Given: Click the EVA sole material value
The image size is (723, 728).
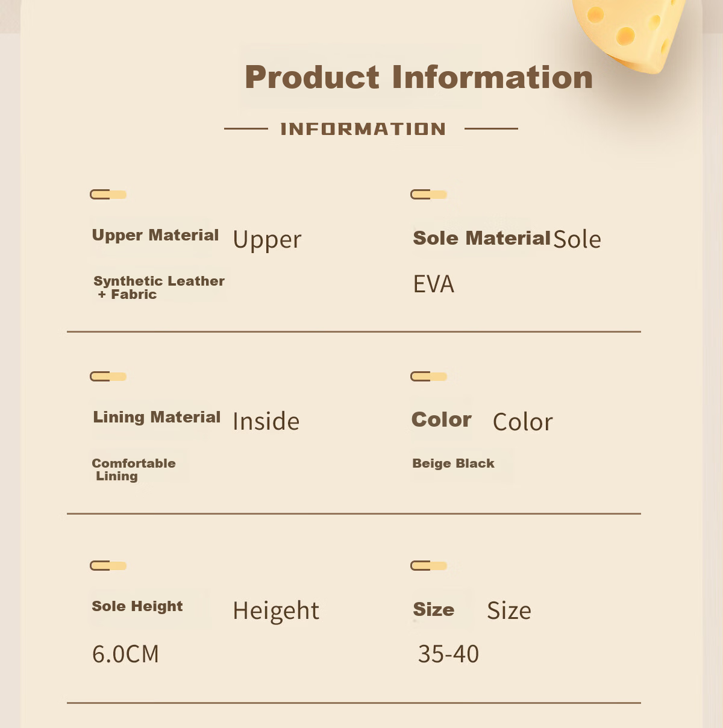Looking at the screenshot, I should click(x=434, y=284).
